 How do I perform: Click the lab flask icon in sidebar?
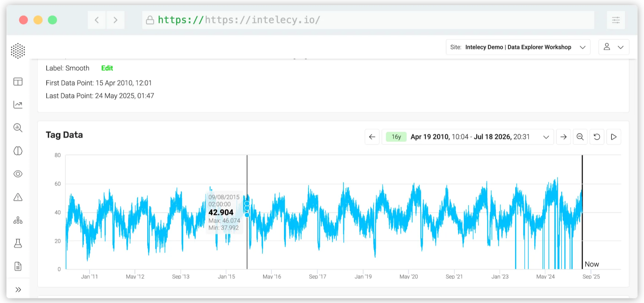point(18,243)
